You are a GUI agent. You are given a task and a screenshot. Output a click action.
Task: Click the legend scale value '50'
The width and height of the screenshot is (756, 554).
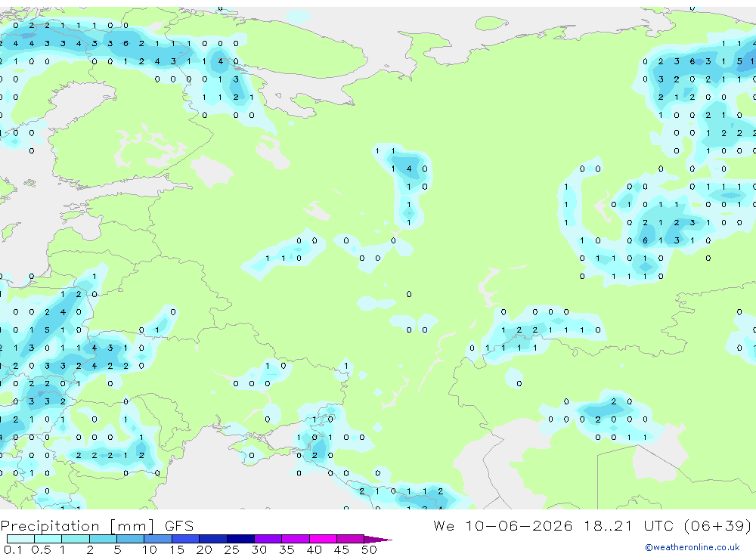coord(369,549)
